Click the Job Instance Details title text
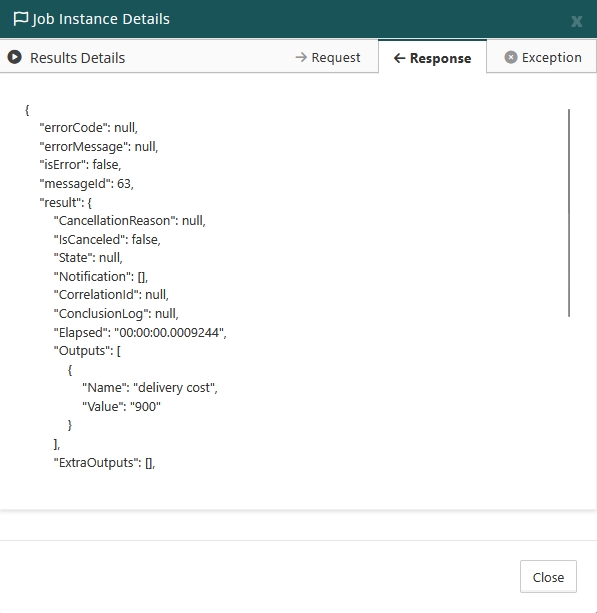 tap(101, 19)
